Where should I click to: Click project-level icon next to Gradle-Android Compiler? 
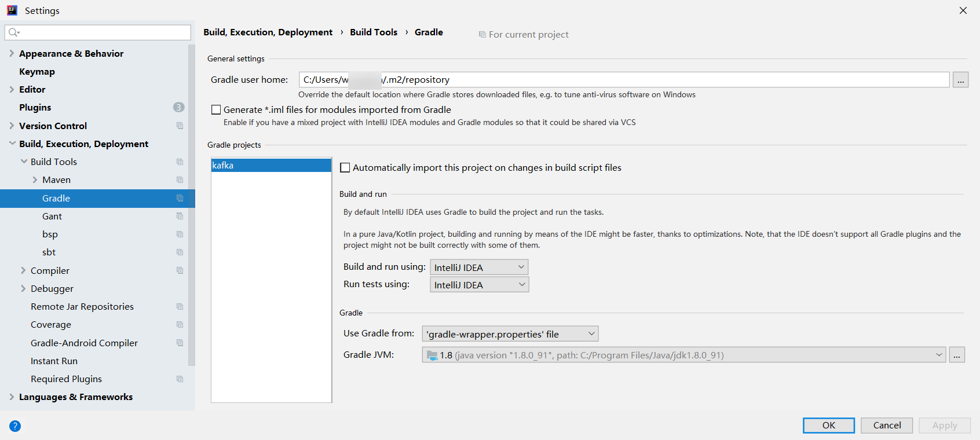click(x=180, y=343)
